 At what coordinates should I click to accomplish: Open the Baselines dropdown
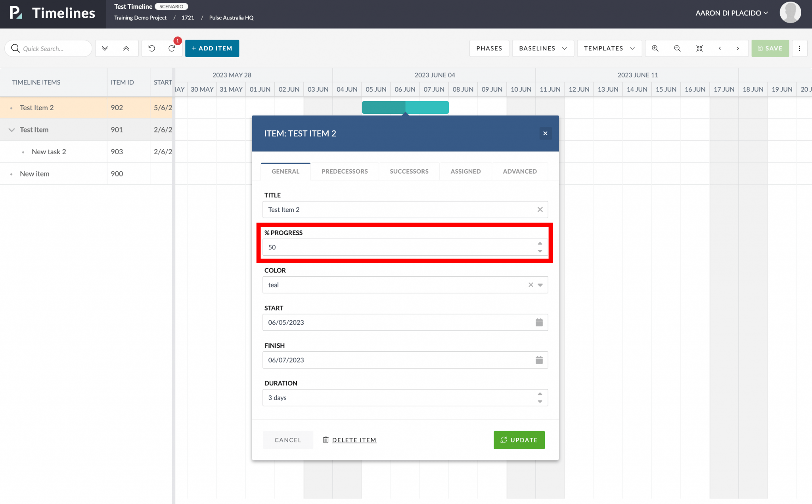pos(542,48)
